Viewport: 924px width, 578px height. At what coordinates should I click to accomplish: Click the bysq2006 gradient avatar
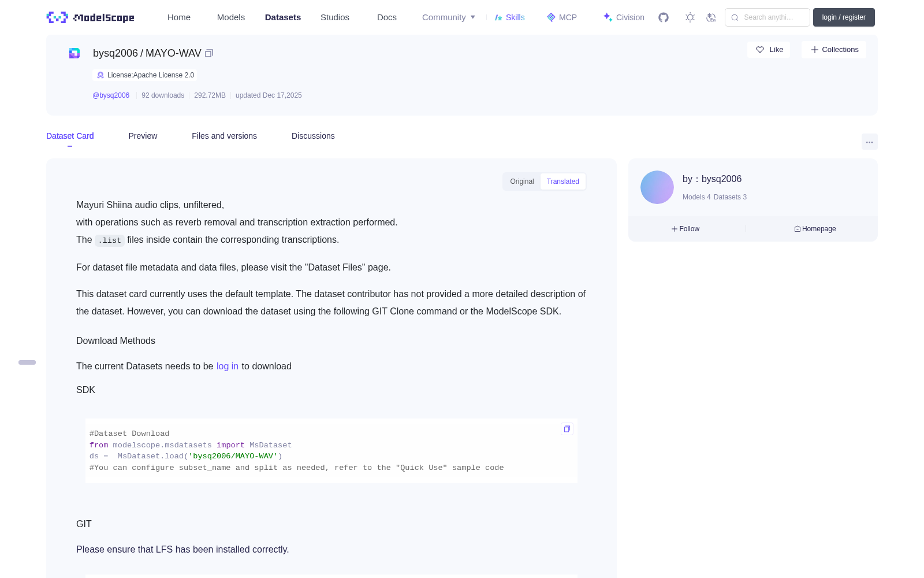click(657, 187)
